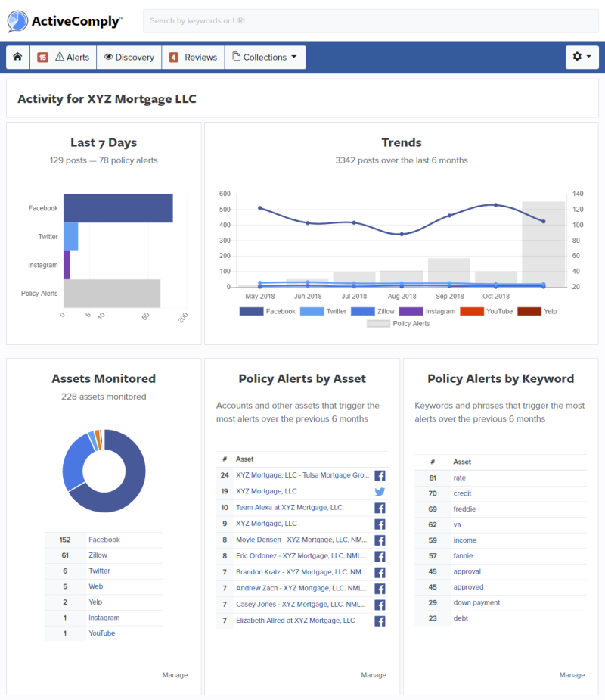Viewport: 605px width, 700px height.
Task: Open Twitter assets link in Assets Monitored
Action: [x=99, y=571]
